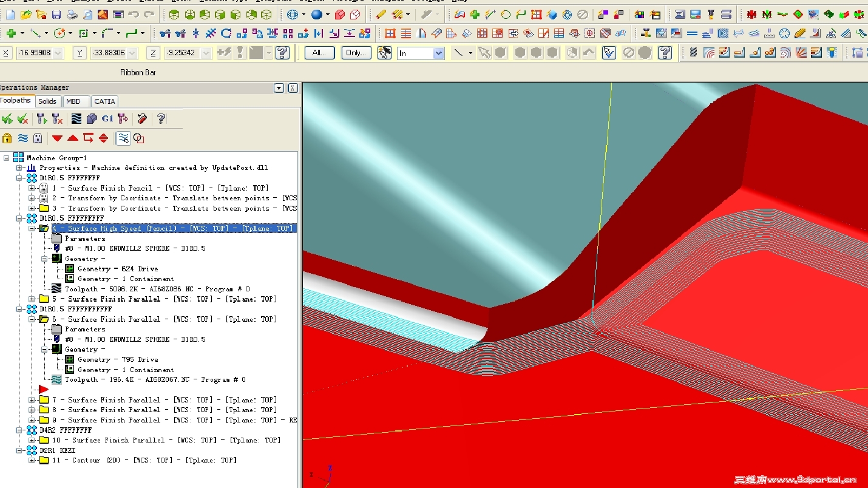The width and height of the screenshot is (868, 488).
Task: Bring the insert arrow into view in the list
Action: pos(103,138)
